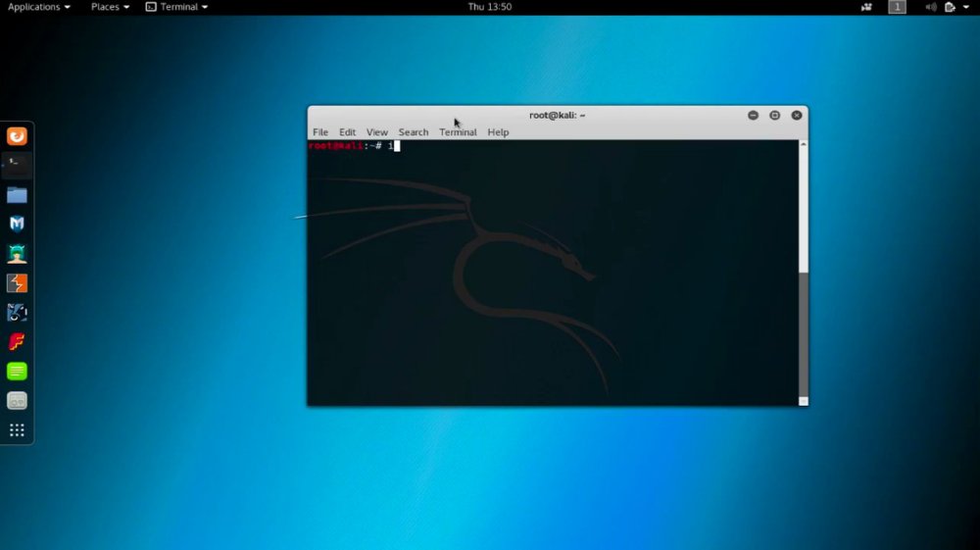Open the Files folder dock icon
The width and height of the screenshot is (980, 550).
pyautogui.click(x=17, y=195)
